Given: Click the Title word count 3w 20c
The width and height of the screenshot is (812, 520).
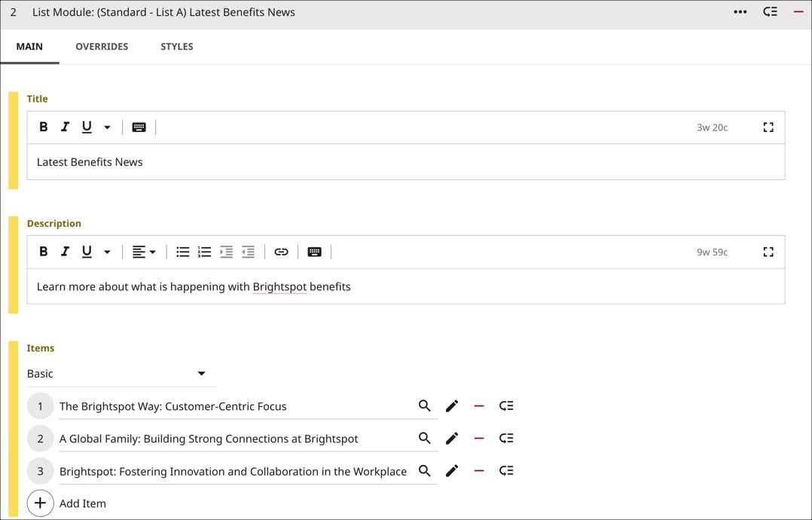Looking at the screenshot, I should (712, 127).
